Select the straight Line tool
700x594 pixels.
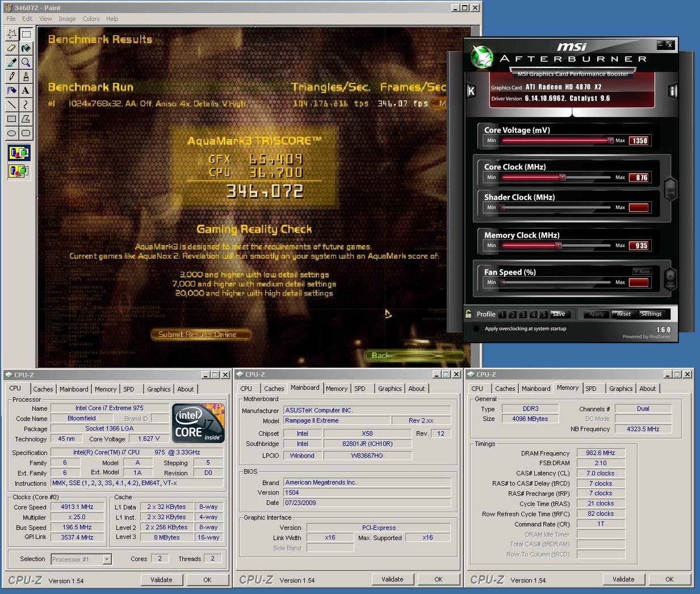coord(11,105)
